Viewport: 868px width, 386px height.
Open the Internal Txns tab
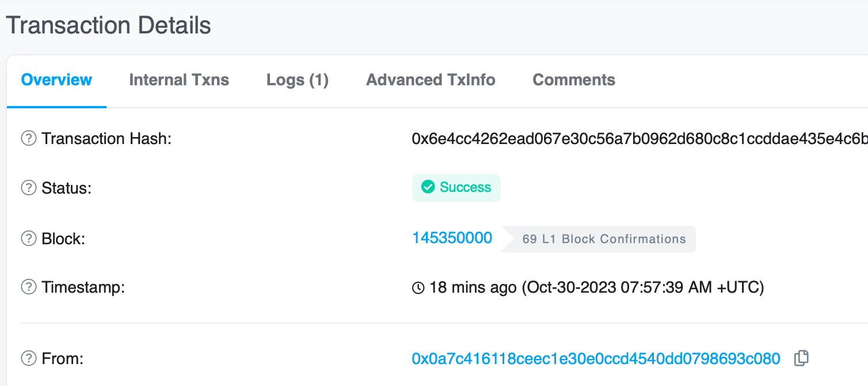coord(179,80)
